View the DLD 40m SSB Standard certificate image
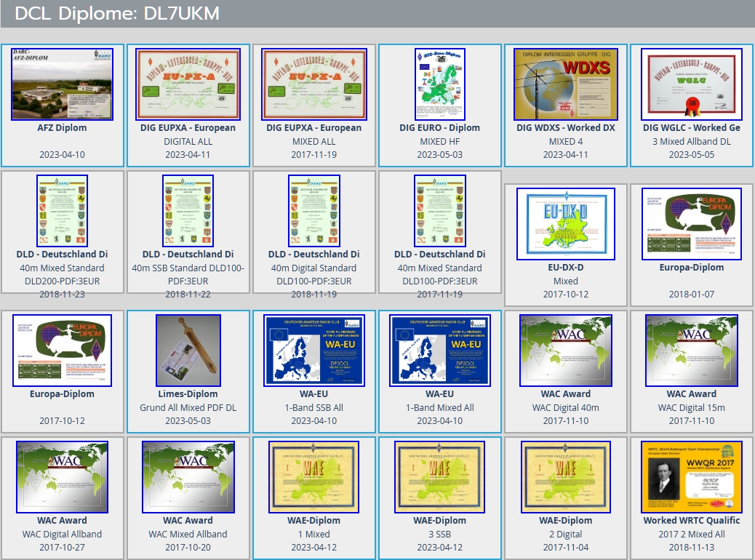The height and width of the screenshot is (560, 755). 188,211
